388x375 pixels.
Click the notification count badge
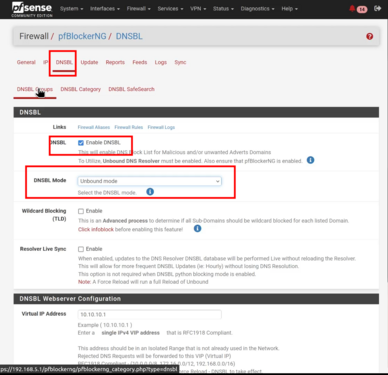pyautogui.click(x=362, y=9)
